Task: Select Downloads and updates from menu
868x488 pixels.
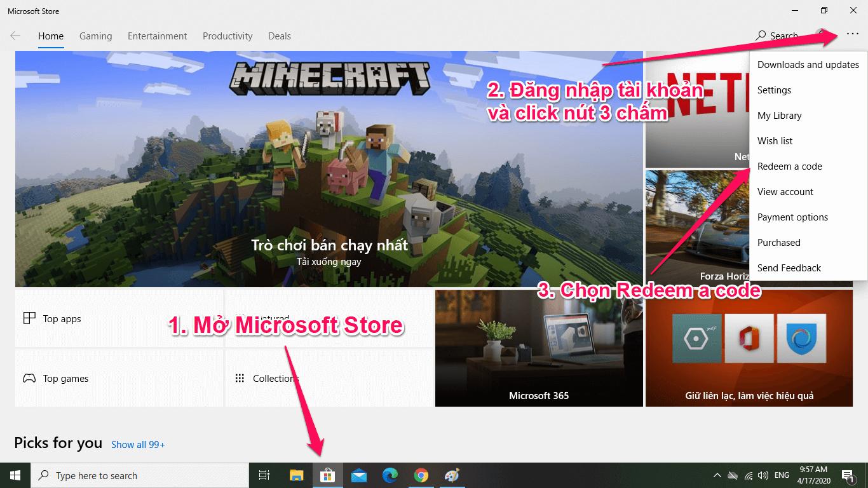Action: click(808, 65)
